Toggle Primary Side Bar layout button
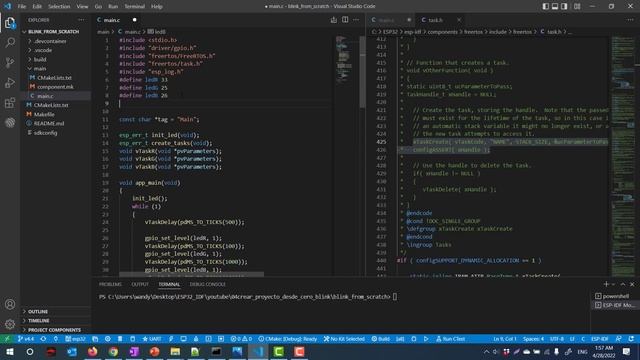Viewport: 640px width, 360px height. (546, 6)
